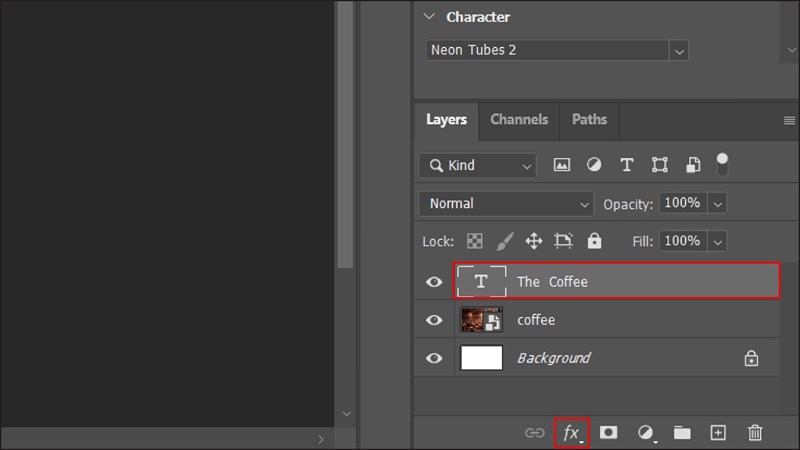Switch to the Channels tab
This screenshot has width=800, height=450.
[x=519, y=120]
